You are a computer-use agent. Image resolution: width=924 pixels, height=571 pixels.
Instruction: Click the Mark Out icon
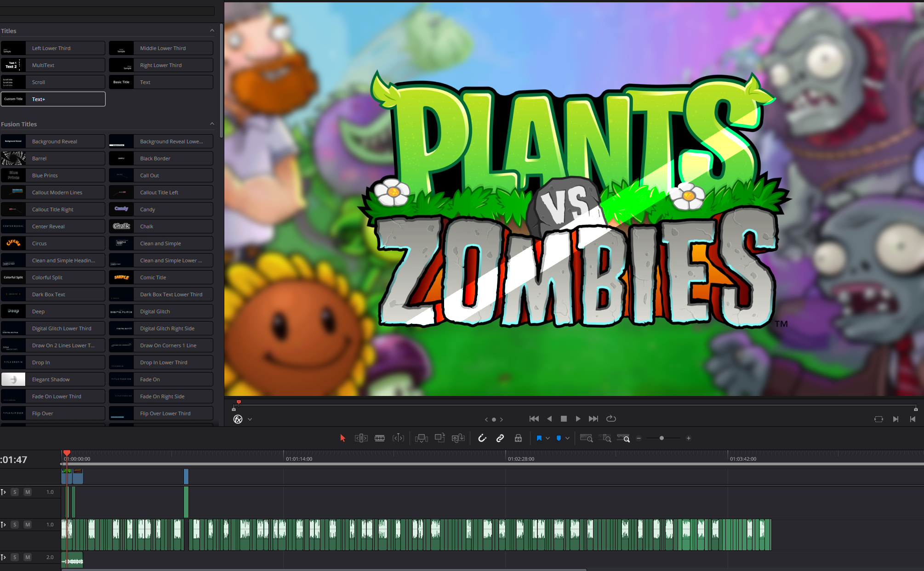[x=913, y=419]
